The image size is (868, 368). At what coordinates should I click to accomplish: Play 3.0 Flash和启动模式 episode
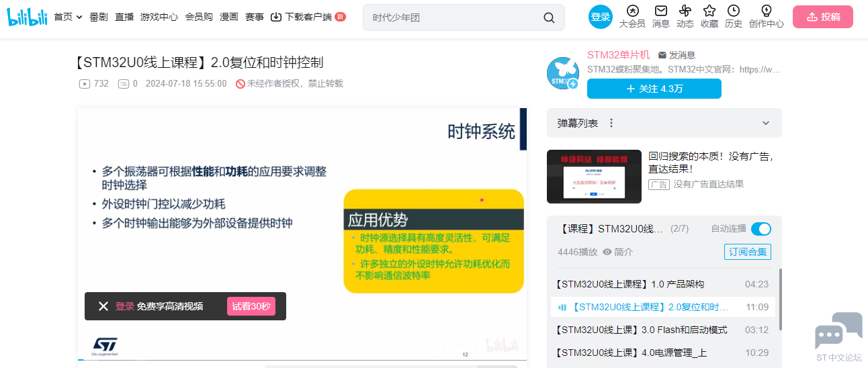click(x=662, y=330)
